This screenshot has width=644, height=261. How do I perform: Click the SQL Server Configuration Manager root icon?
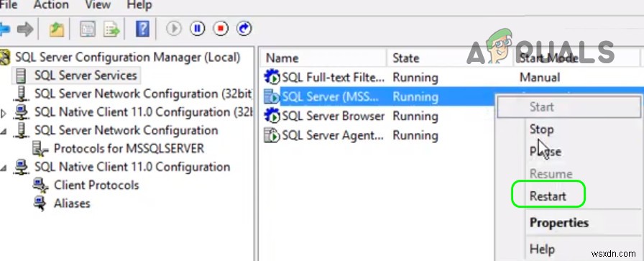(5, 57)
